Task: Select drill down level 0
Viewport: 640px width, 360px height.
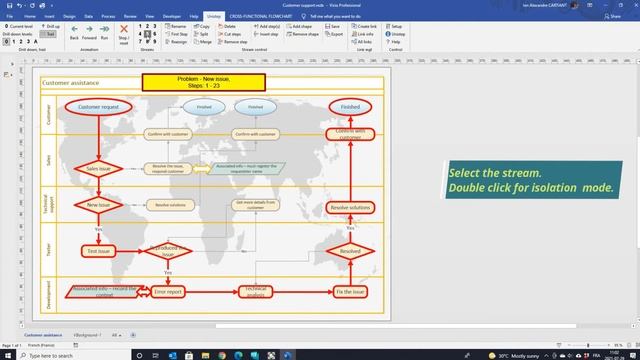Action: point(6,42)
